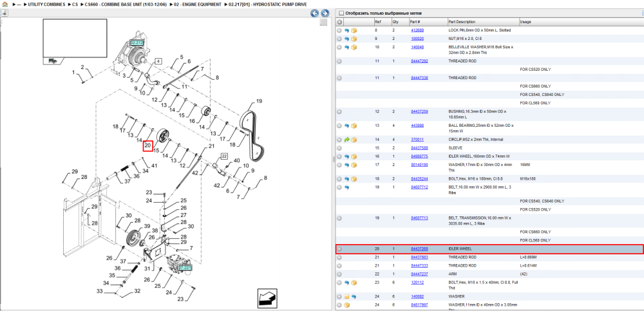Open part number link 120112

[x=417, y=283]
